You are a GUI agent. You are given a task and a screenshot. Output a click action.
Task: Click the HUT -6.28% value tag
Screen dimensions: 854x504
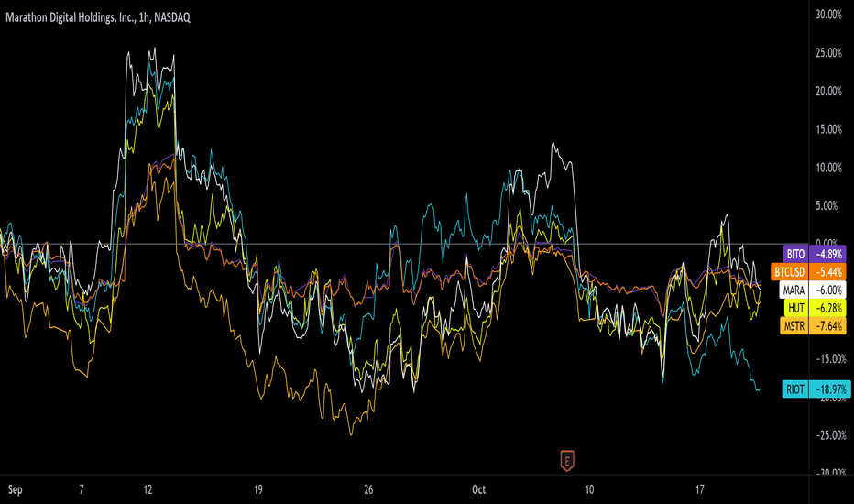tap(827, 308)
